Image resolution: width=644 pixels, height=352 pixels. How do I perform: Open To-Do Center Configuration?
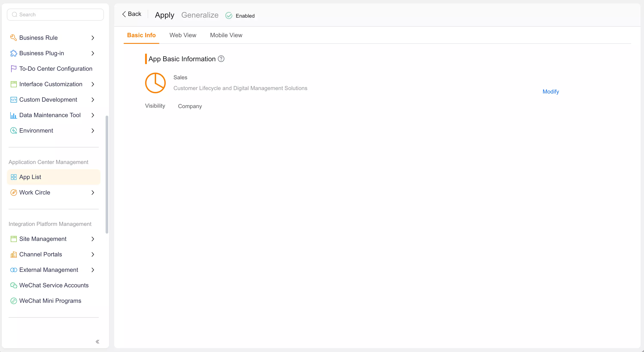53,69
